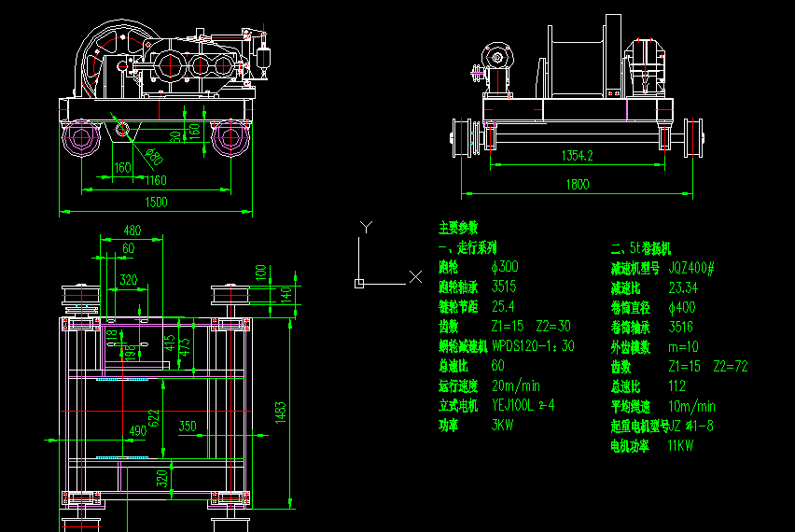
Task: Click the 蜗轮减速机 label
Action: tap(463, 346)
